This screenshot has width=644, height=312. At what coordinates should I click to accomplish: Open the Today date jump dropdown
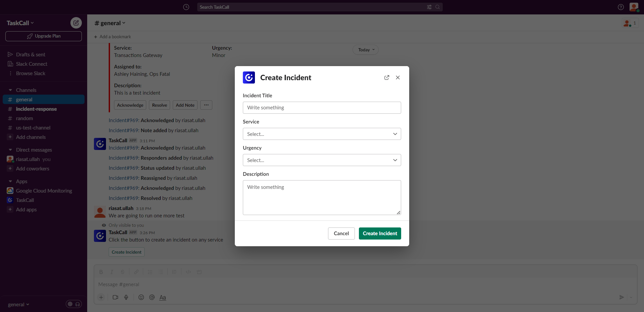click(x=366, y=50)
